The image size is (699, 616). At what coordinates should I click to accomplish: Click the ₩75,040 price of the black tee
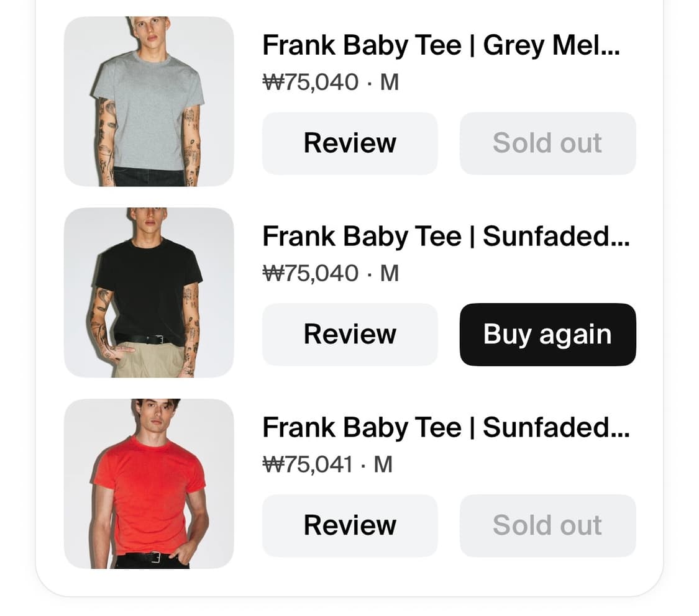(310, 273)
